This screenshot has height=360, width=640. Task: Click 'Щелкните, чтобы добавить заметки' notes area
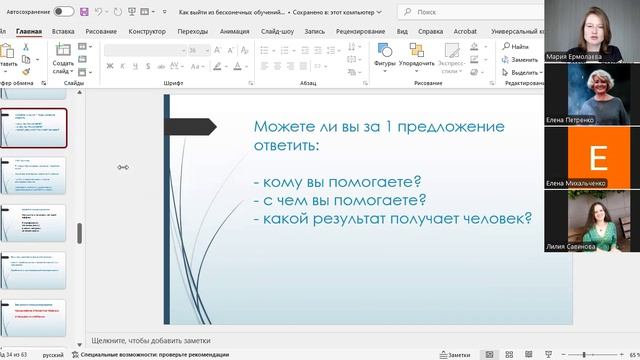(x=151, y=340)
